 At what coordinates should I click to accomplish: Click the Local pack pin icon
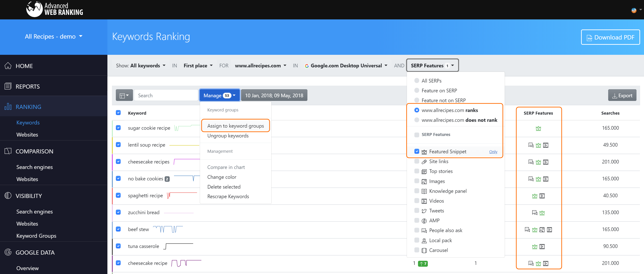tap(424, 240)
